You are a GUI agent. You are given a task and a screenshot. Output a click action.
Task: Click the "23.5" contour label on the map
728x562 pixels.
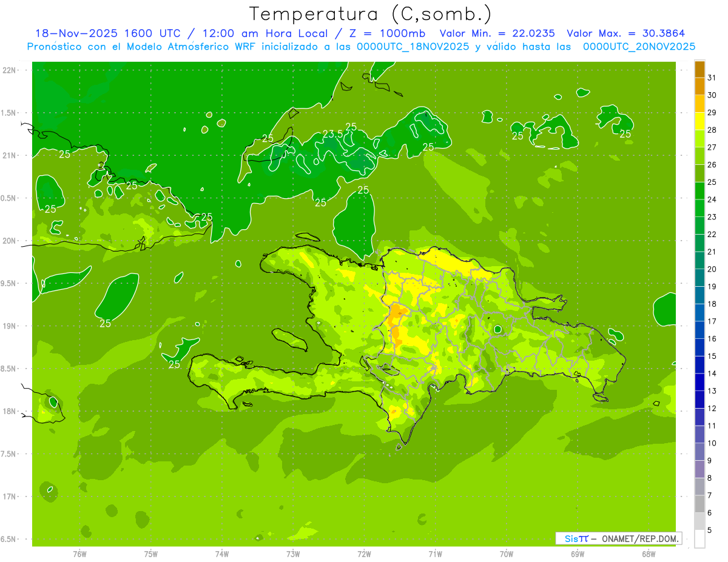pyautogui.click(x=332, y=134)
